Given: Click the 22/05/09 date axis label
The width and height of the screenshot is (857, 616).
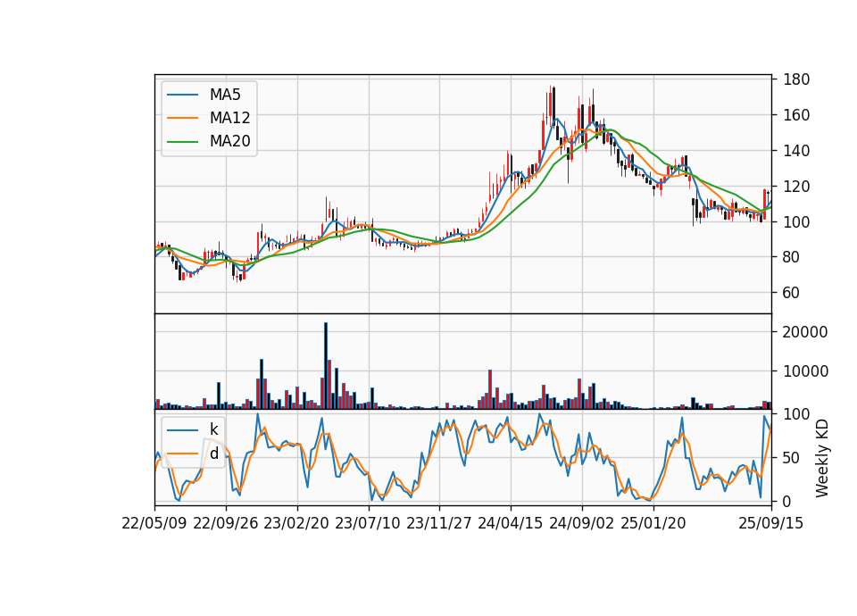Looking at the screenshot, I should 154,523.
